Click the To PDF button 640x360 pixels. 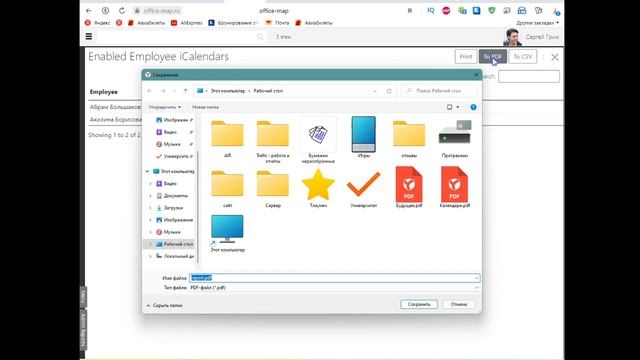493,57
